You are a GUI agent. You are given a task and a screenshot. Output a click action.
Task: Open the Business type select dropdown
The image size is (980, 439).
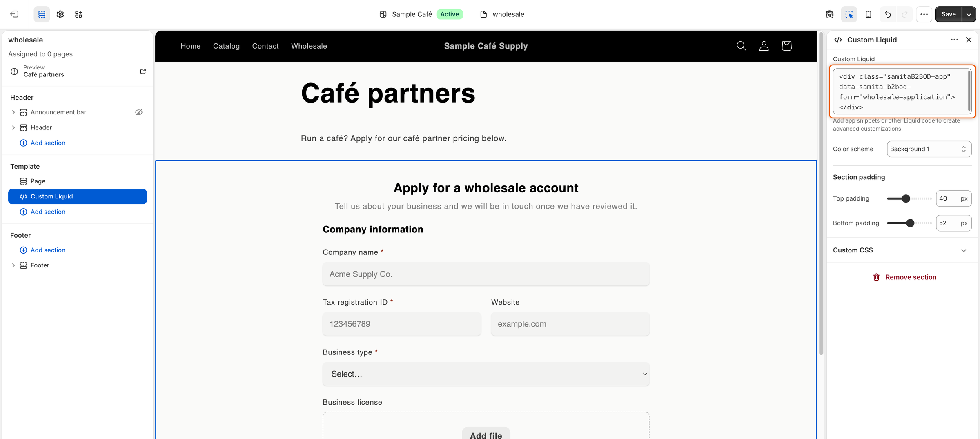click(486, 374)
